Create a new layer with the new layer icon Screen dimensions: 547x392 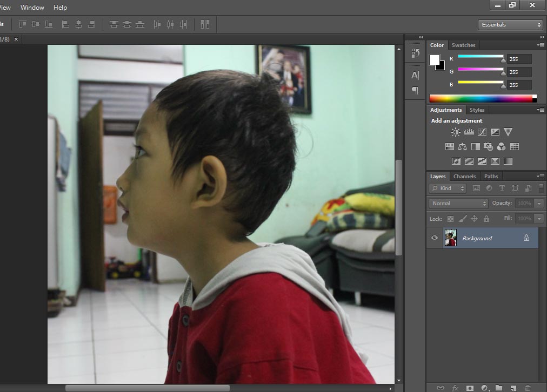tap(513, 388)
